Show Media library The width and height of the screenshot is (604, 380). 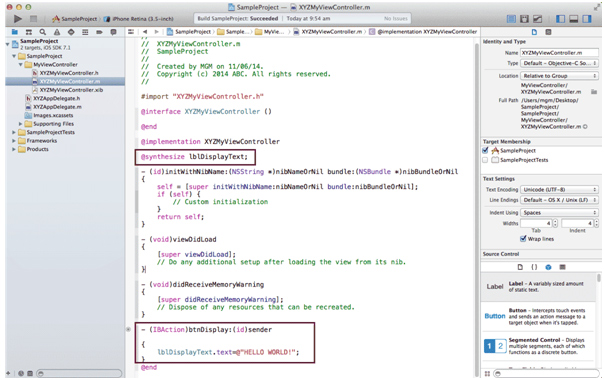[562, 267]
